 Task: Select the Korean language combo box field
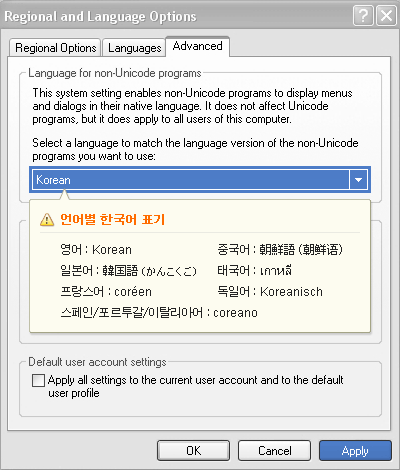(x=200, y=180)
